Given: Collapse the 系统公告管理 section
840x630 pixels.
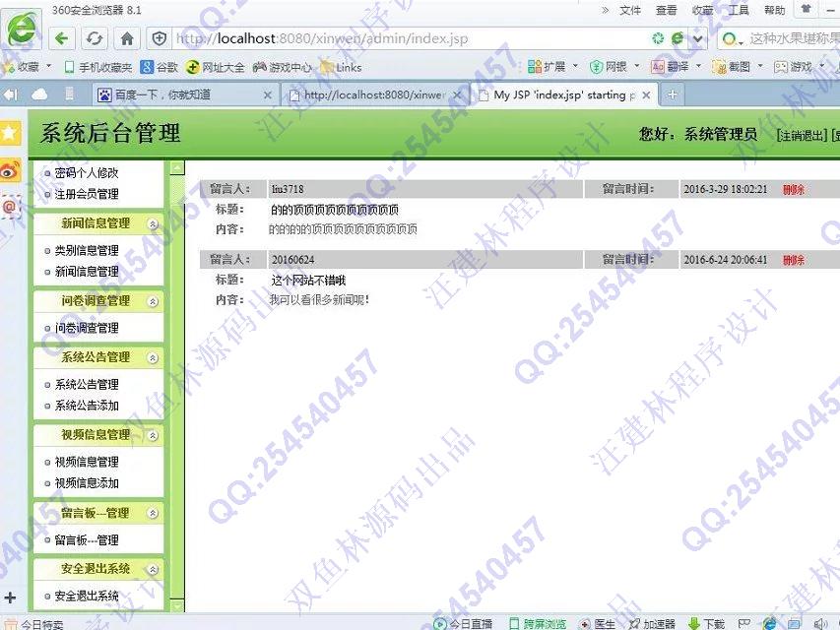Looking at the screenshot, I should tap(153, 358).
